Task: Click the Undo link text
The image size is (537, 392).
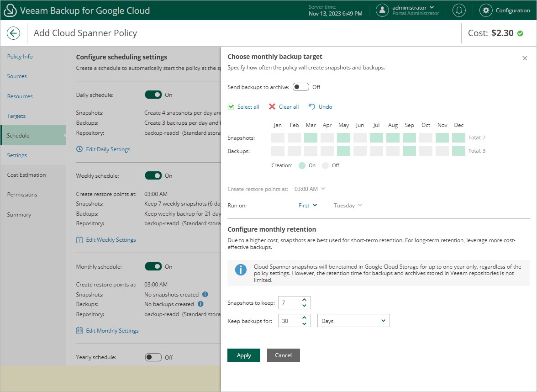Action: (x=325, y=106)
